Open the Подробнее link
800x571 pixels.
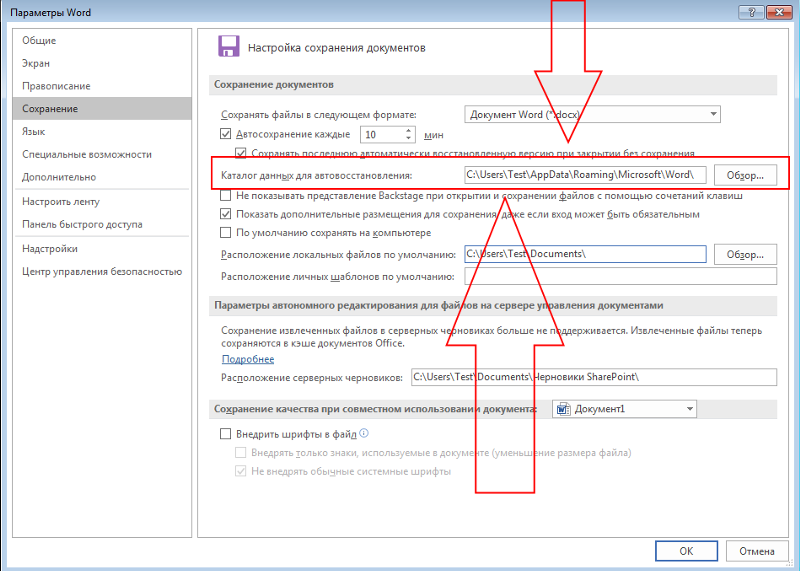(248, 359)
